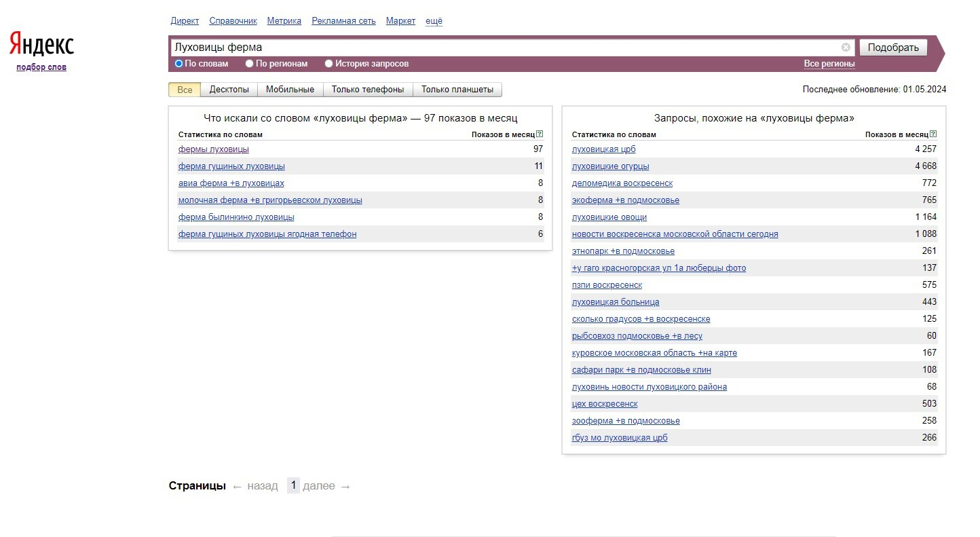Open the help icon in the right table header

933,134
